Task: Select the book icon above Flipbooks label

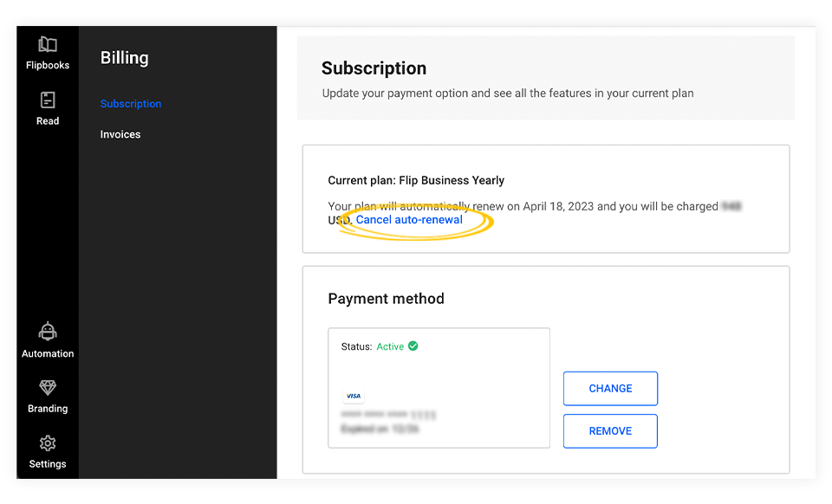Action: click(x=48, y=45)
